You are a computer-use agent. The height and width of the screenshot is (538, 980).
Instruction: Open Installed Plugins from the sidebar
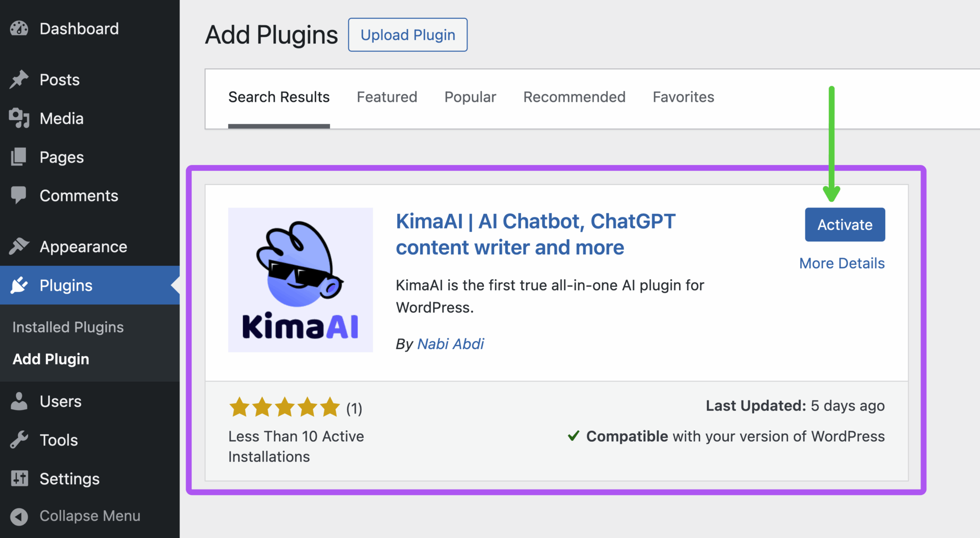[67, 327]
